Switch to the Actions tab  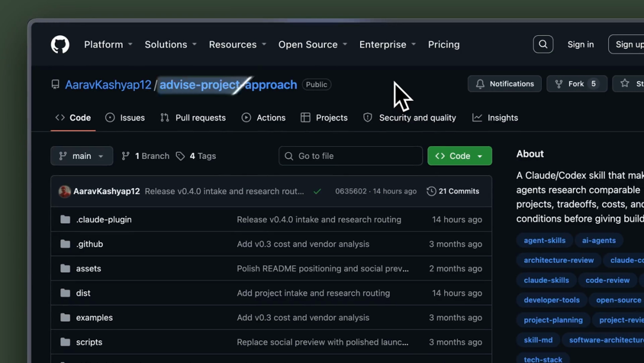pyautogui.click(x=264, y=118)
